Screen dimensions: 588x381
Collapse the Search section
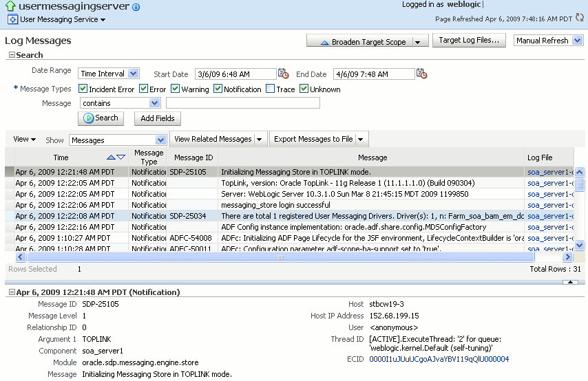(x=12, y=55)
